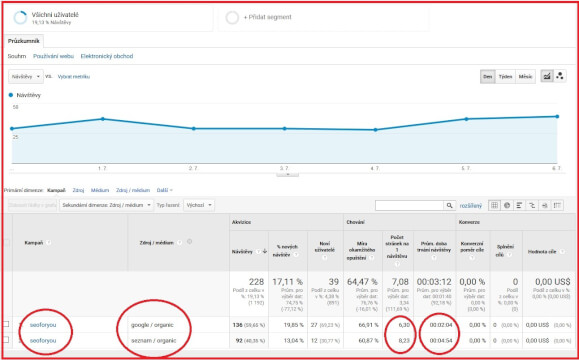Click + Přidat segment
Image resolution: width=579 pixels, height=360 pixels.
coord(268,17)
